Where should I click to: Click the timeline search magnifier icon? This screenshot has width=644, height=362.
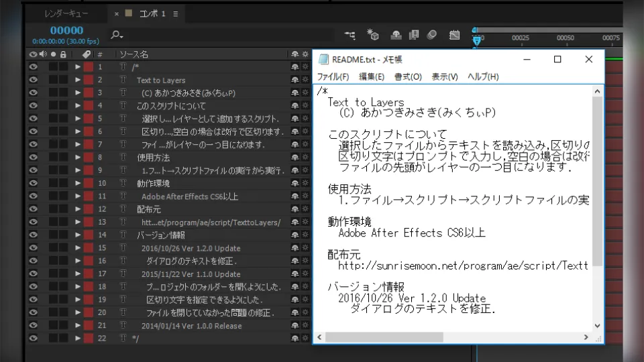click(117, 35)
